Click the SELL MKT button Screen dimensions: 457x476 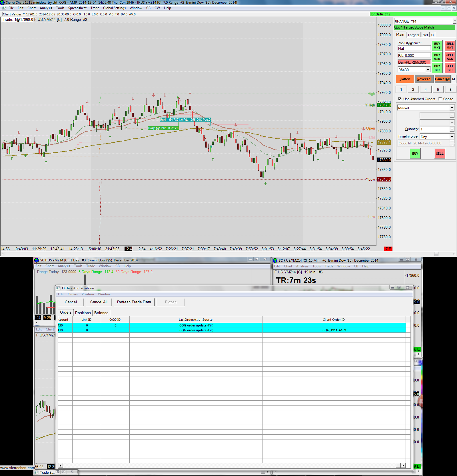pos(450,46)
